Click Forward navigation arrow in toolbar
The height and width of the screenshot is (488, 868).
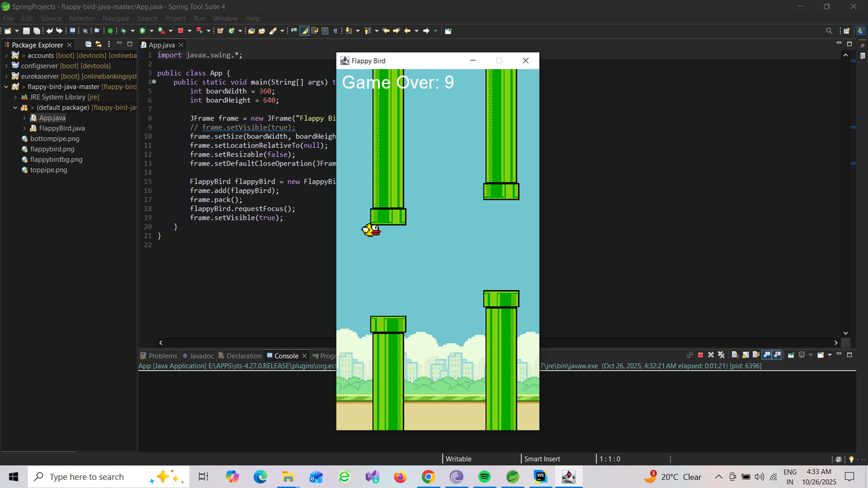tap(426, 31)
